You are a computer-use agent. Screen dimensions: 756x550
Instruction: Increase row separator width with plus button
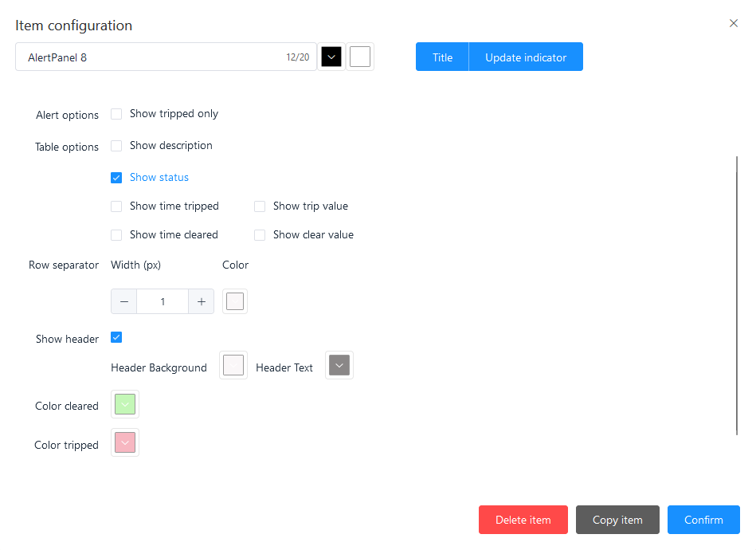[x=202, y=301]
